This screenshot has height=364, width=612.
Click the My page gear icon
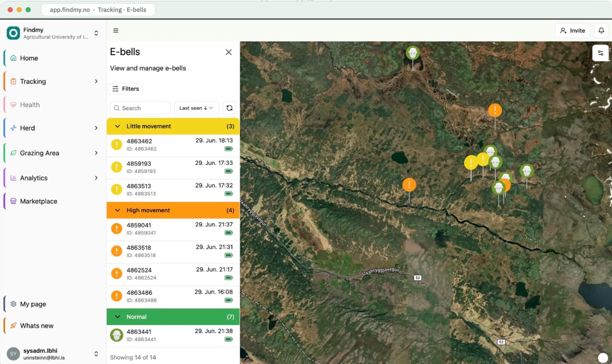13,304
